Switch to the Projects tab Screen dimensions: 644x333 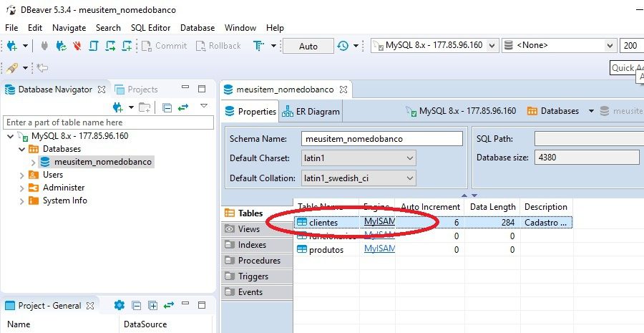pos(136,90)
